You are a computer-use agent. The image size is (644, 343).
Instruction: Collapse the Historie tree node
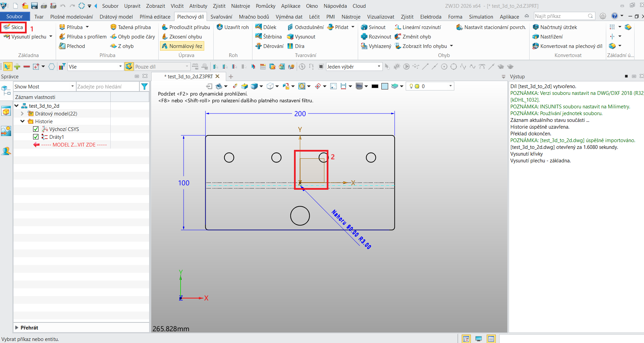(x=22, y=121)
